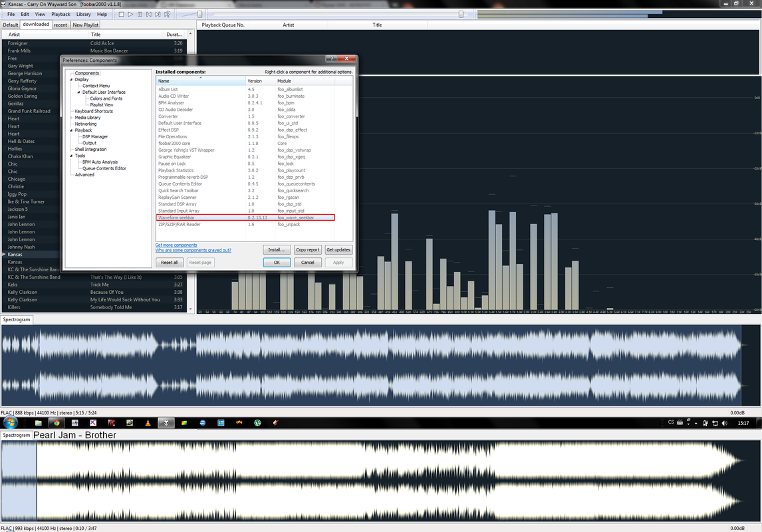The image size is (762, 532).
Task: Open VLC media player from taskbar
Action: (148, 423)
